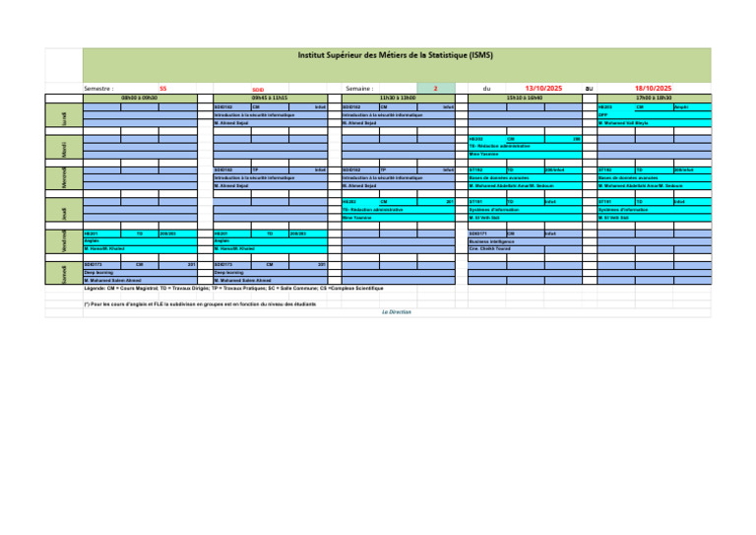Click the '15h10 à 16h40' time slot header
756x535 pixels.
pyautogui.click(x=525, y=98)
